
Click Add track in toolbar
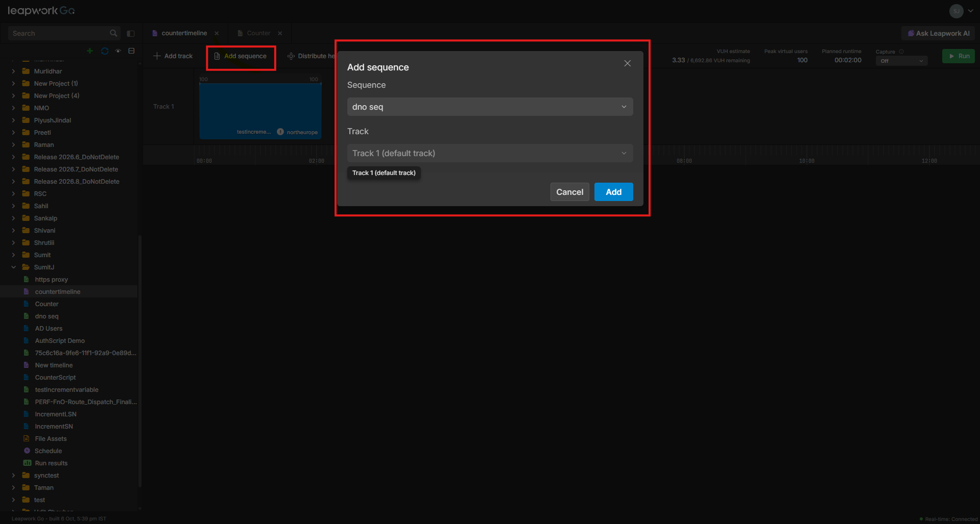(x=173, y=56)
